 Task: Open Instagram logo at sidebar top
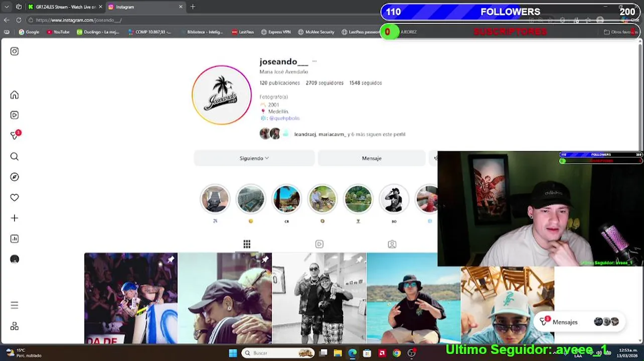tap(15, 51)
